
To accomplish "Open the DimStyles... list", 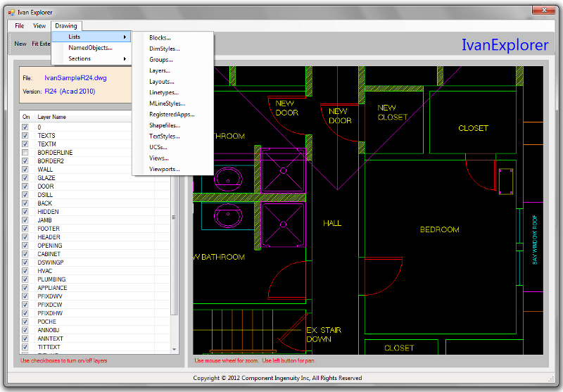I will pyautogui.click(x=172, y=49).
